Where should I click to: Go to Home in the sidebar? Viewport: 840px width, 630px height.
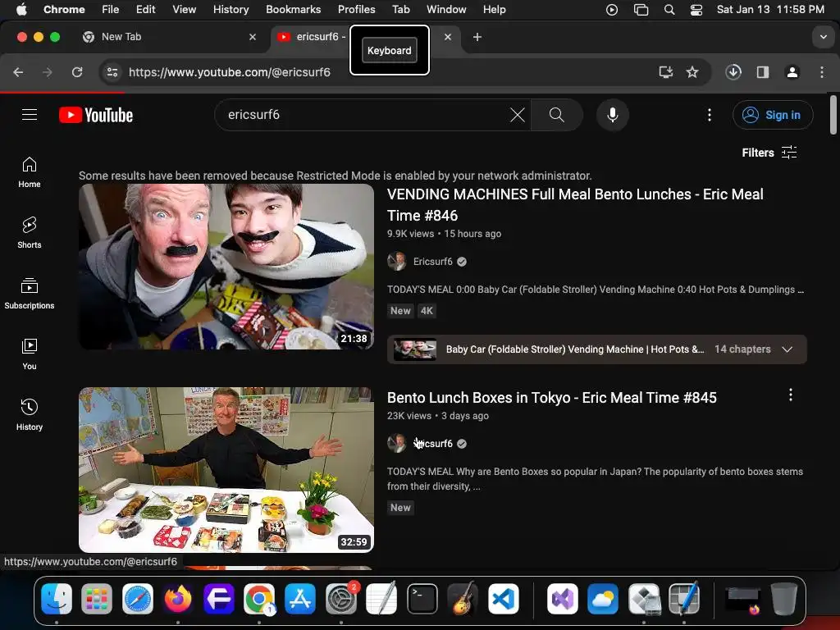30,172
